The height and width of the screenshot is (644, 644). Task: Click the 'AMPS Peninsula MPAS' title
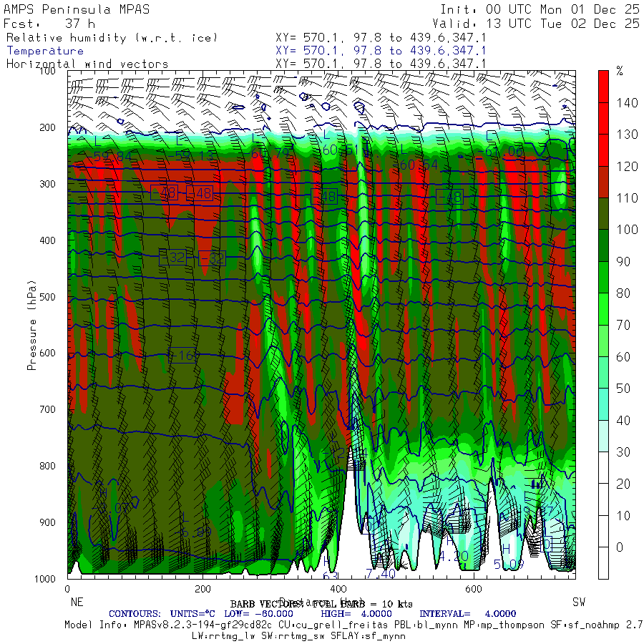pos(77,9)
